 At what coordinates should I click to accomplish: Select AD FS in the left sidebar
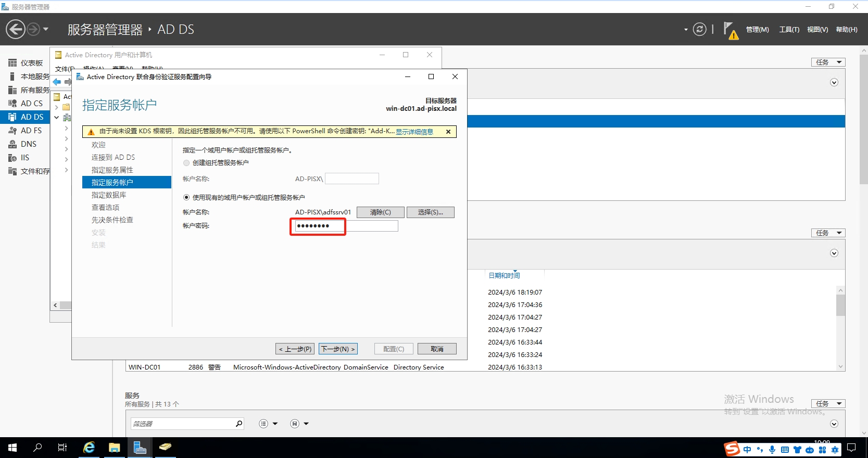(x=31, y=131)
